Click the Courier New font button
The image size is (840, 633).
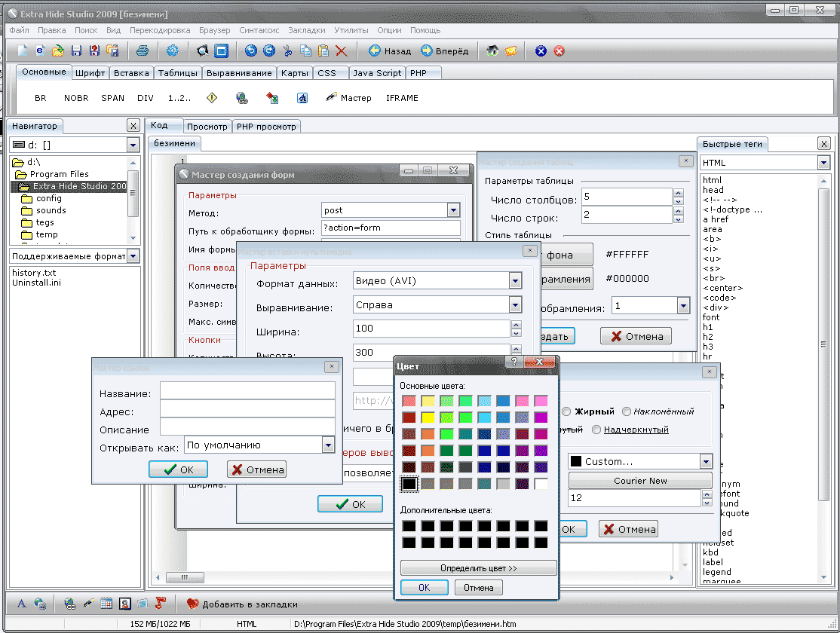click(640, 481)
